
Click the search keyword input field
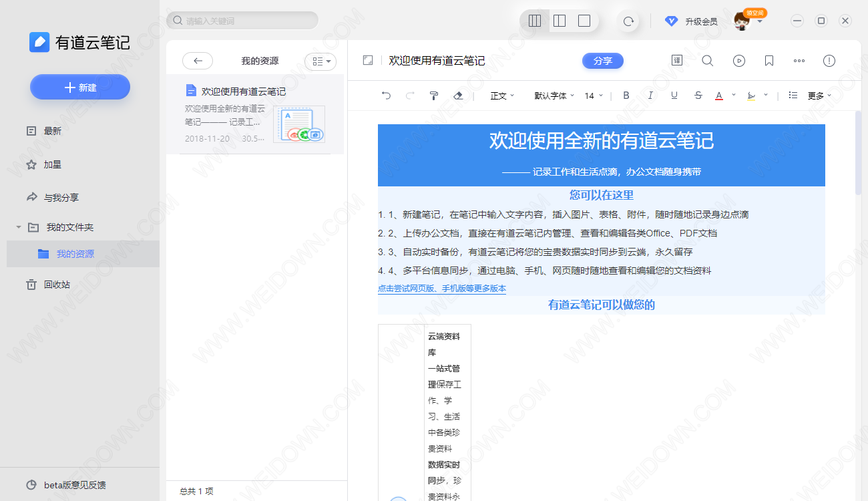click(x=242, y=21)
